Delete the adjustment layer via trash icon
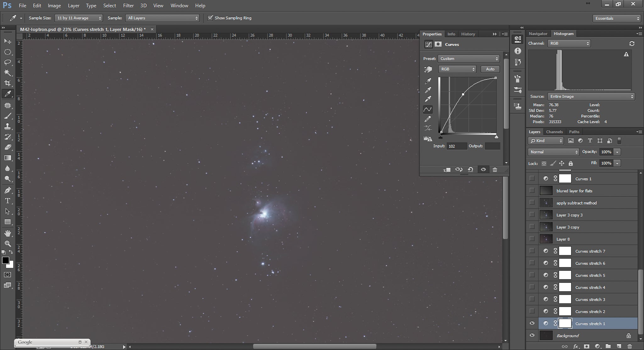Image resolution: width=644 pixels, height=350 pixels. point(495,170)
